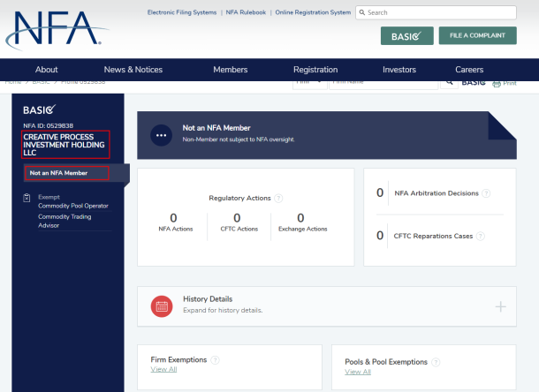Click CFTC Reparations Cases help icon
This screenshot has height=392, width=539.
click(x=481, y=237)
